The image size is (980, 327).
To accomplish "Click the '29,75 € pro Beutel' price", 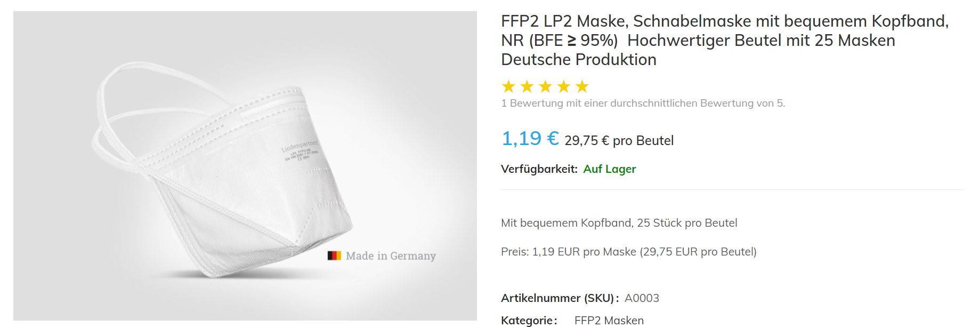I will point(619,141).
